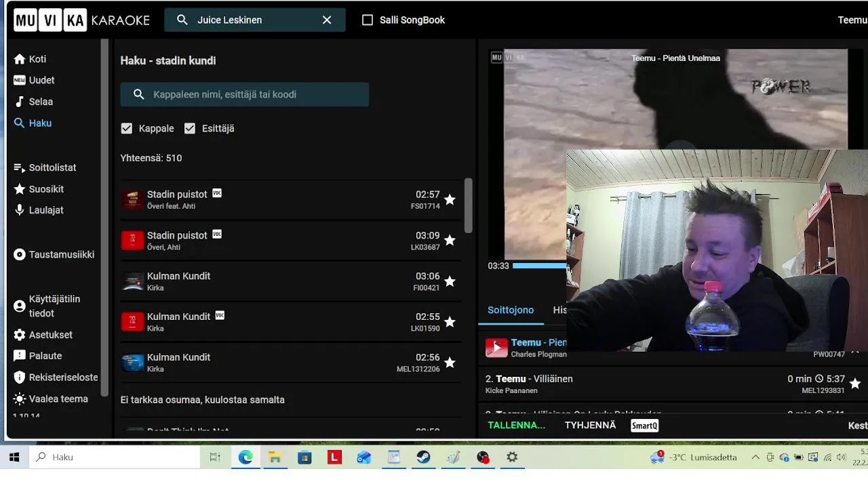
Task: Switch to Soittojono queue tab
Action: click(x=511, y=310)
